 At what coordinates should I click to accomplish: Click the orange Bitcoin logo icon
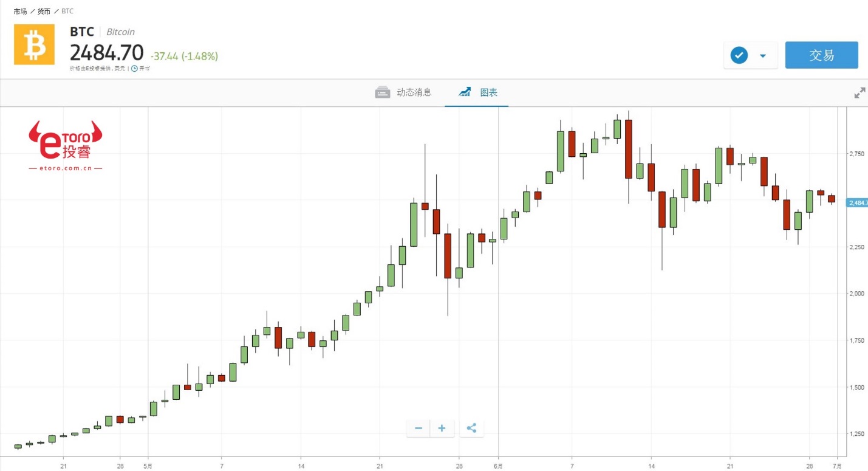click(x=34, y=44)
